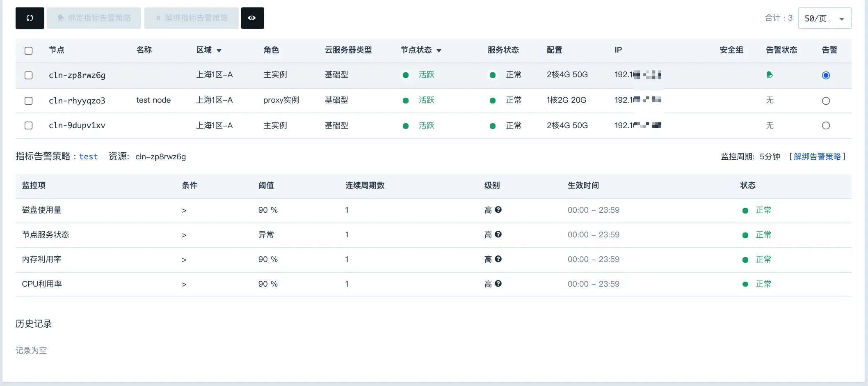This screenshot has height=386, width=868.
Task: Click the eye icon next to the toolbar buttons
Action: [252, 18]
